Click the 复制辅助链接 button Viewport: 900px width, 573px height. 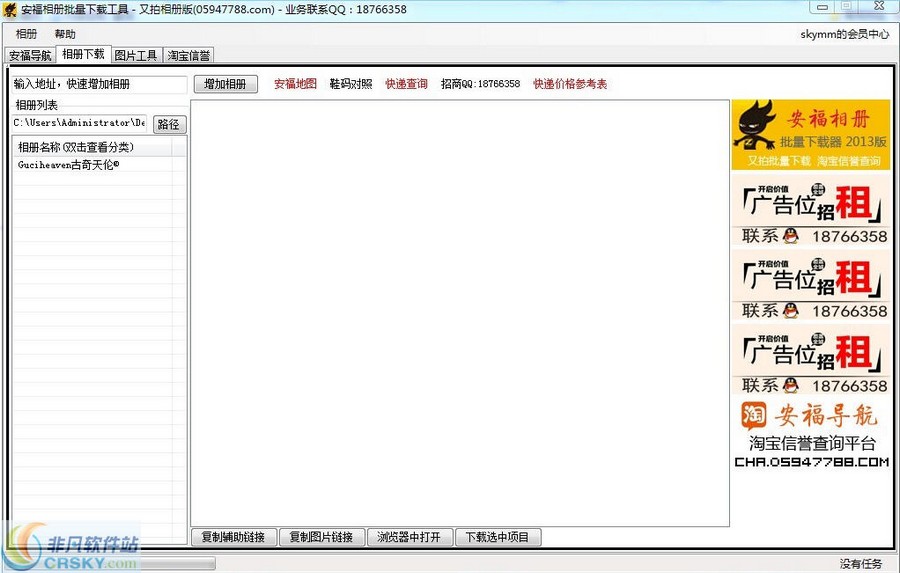pos(234,537)
